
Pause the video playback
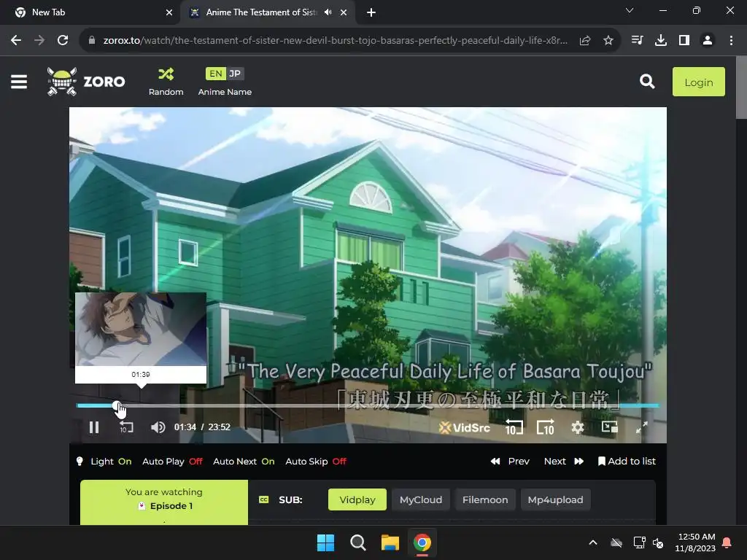[94, 427]
